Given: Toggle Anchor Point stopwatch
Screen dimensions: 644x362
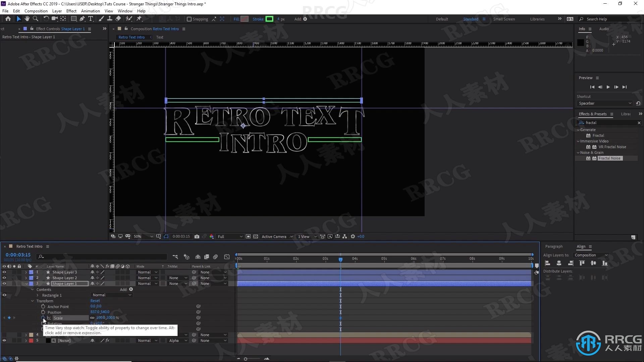Looking at the screenshot, I should 43,306.
